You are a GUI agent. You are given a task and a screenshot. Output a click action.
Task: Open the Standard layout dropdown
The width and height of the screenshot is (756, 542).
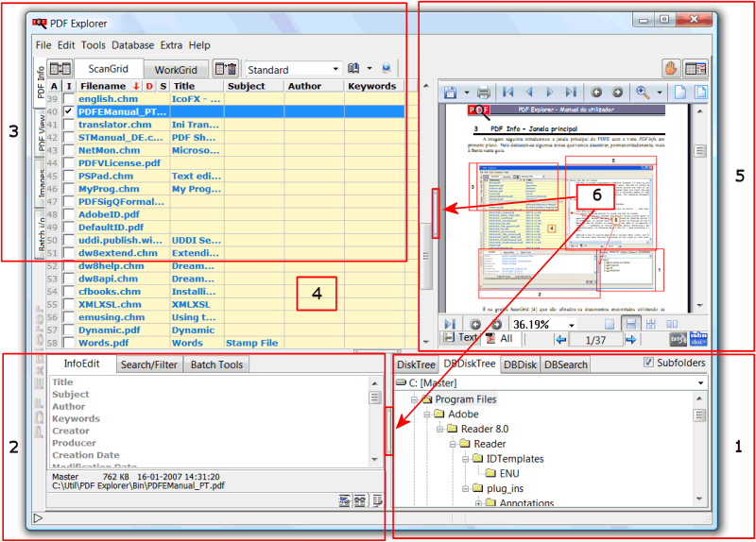click(x=335, y=69)
